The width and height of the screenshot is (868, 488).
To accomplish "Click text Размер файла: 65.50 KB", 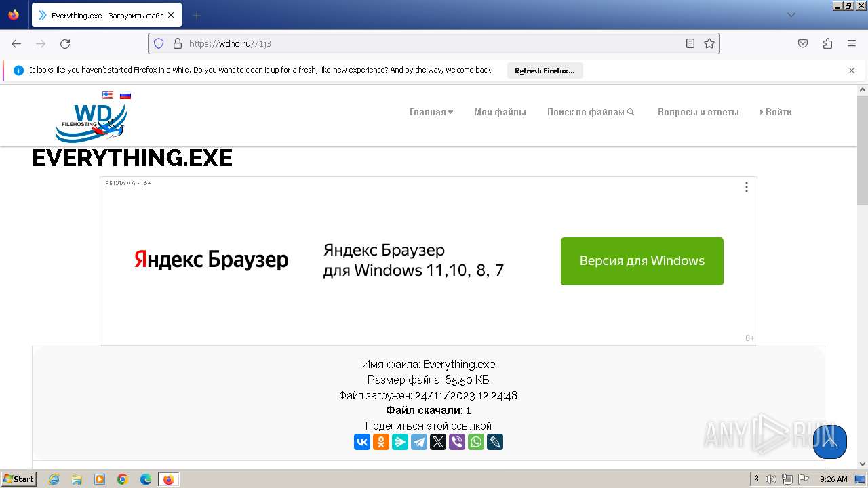I will pyautogui.click(x=429, y=380).
